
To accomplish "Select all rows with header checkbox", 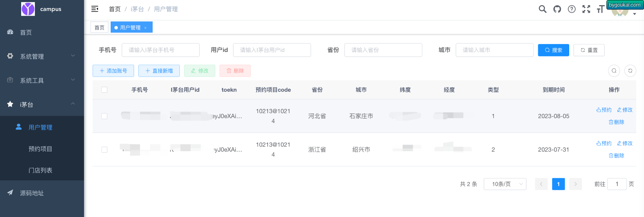I will (104, 90).
